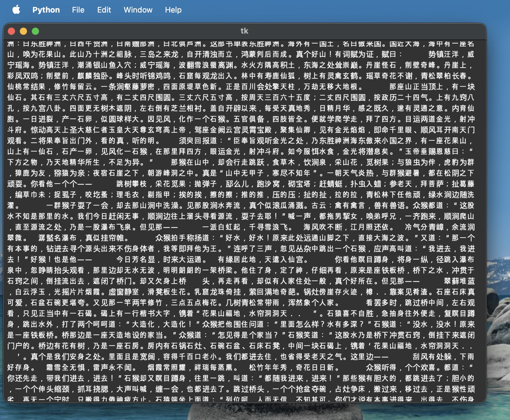Screen dimensions: 510x420
Task: Click on the words "修竹每留云"
Action: (73, 87)
